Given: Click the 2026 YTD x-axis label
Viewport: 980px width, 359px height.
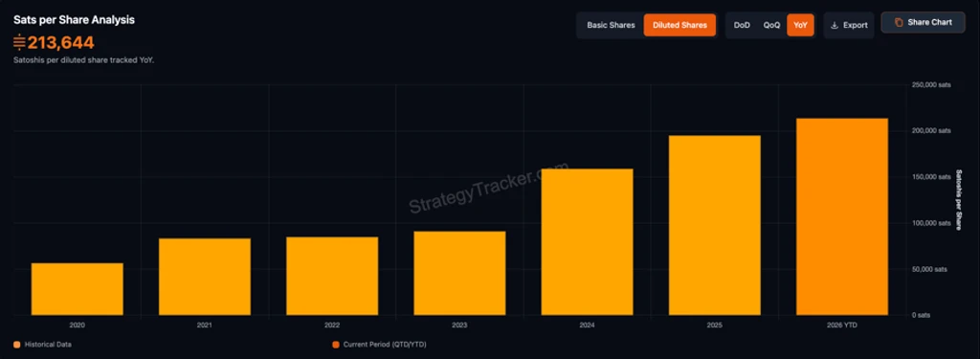Looking at the screenshot, I should [x=842, y=325].
